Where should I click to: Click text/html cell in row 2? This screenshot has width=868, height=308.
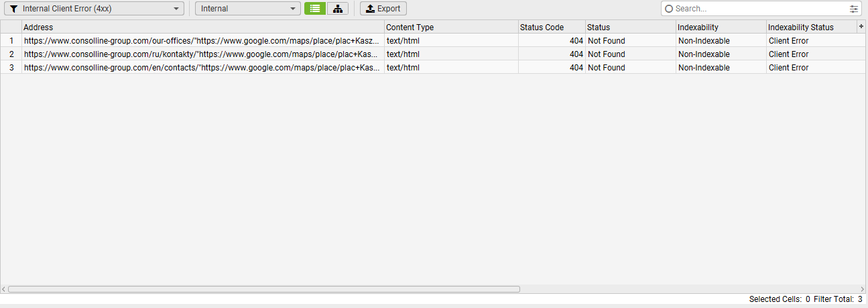451,54
